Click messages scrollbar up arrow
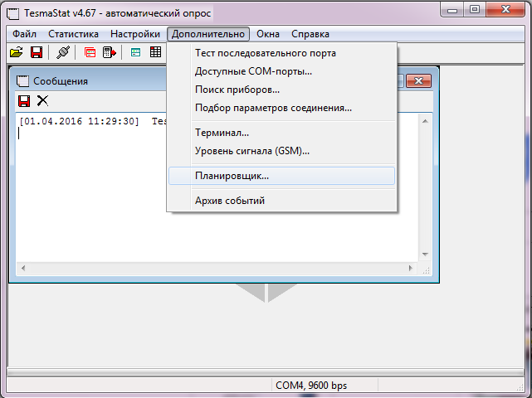 tap(425, 121)
